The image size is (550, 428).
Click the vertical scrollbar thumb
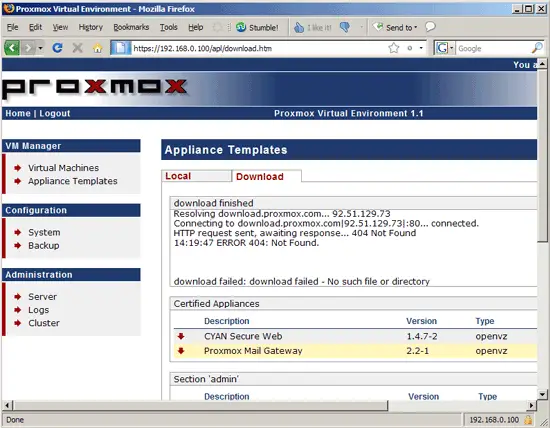(x=542, y=155)
